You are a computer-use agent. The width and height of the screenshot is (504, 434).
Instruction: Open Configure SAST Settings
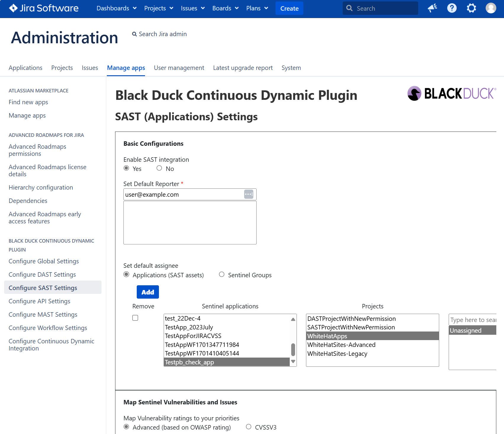point(53,287)
